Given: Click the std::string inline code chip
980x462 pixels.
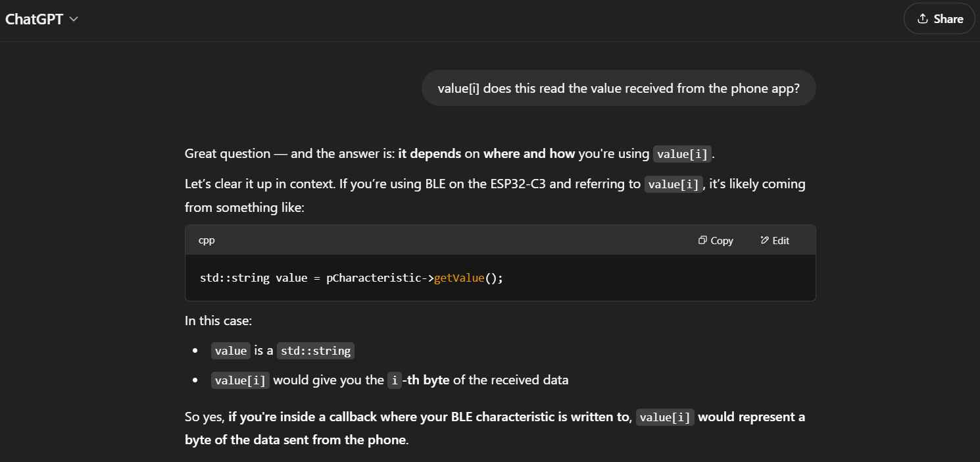Looking at the screenshot, I should [316, 351].
